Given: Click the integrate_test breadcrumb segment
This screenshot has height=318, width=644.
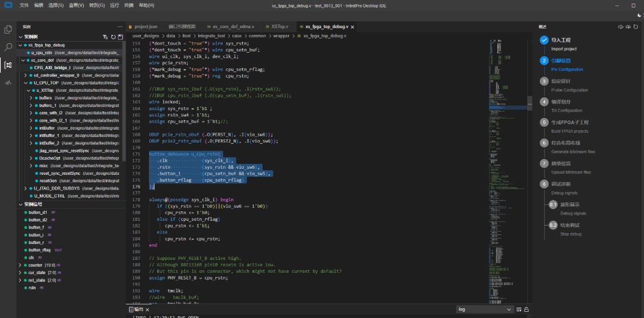Looking at the screenshot, I should point(212,35).
